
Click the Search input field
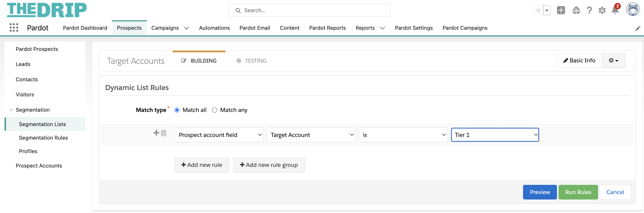coord(309,10)
